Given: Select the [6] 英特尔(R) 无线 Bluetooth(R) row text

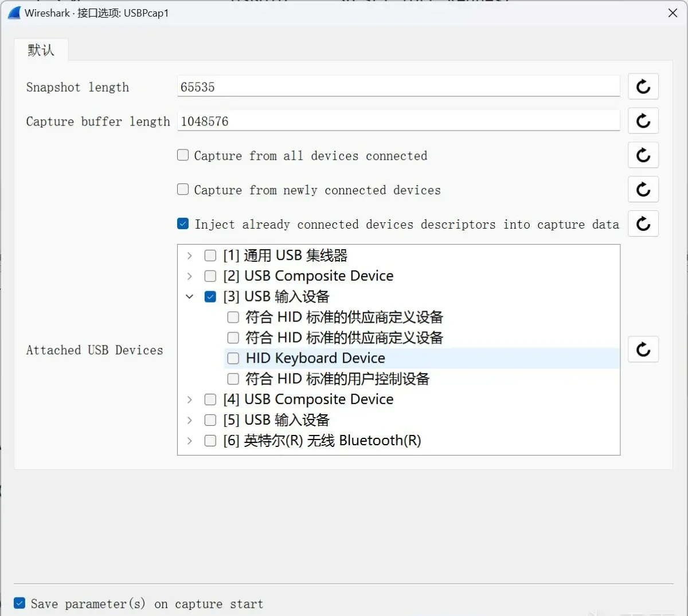Looking at the screenshot, I should click(322, 441).
